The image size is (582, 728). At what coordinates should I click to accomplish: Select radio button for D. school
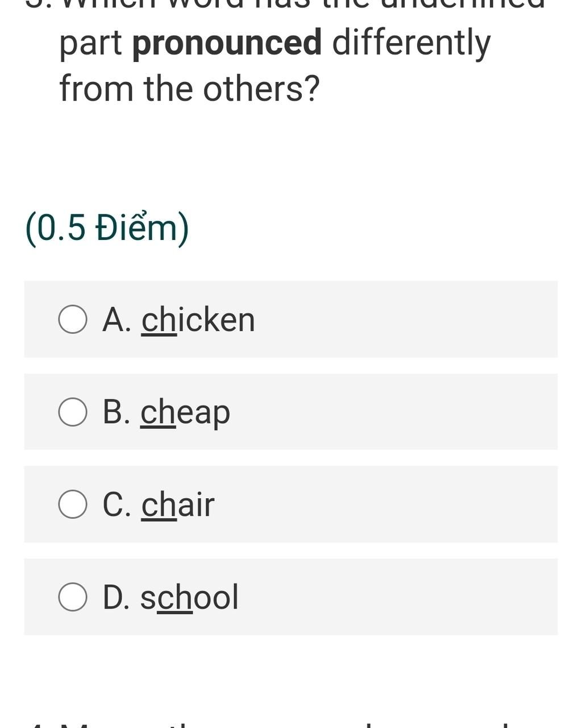(x=73, y=597)
